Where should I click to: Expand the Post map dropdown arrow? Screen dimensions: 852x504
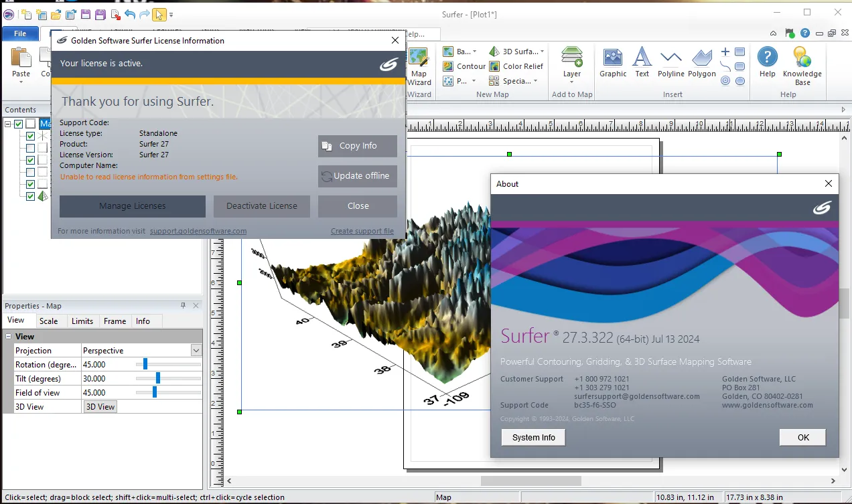point(473,81)
